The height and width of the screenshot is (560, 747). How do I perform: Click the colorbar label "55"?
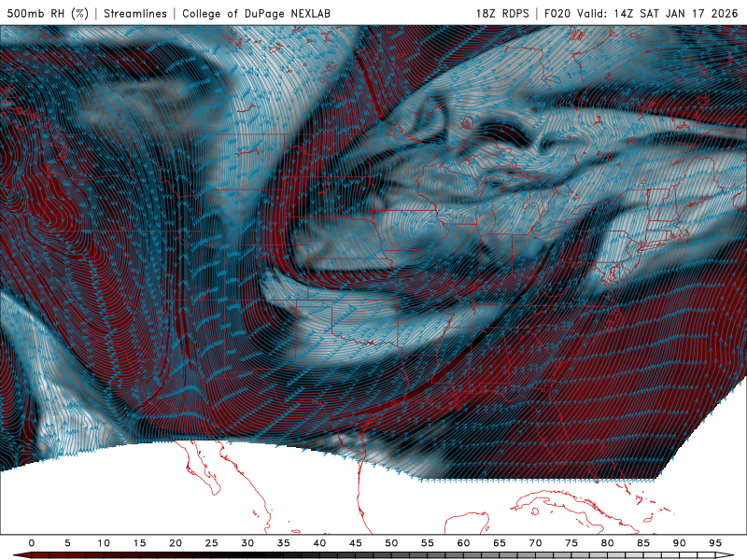point(428,543)
